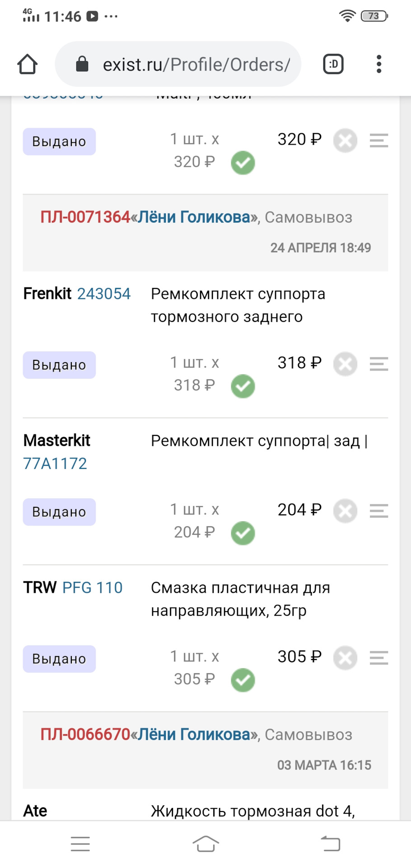Open the navigation hamburger icon at bottom
411x868 pixels.
tap(80, 844)
